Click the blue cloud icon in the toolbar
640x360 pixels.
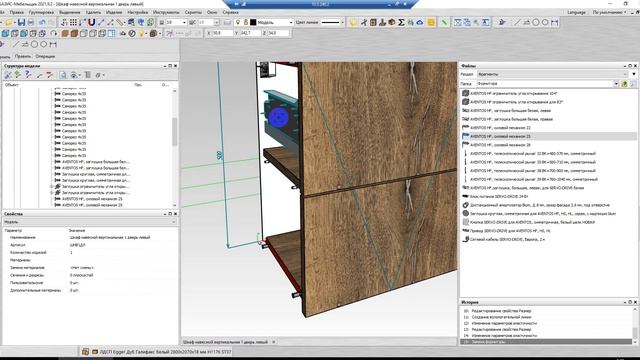[x=420, y=22]
